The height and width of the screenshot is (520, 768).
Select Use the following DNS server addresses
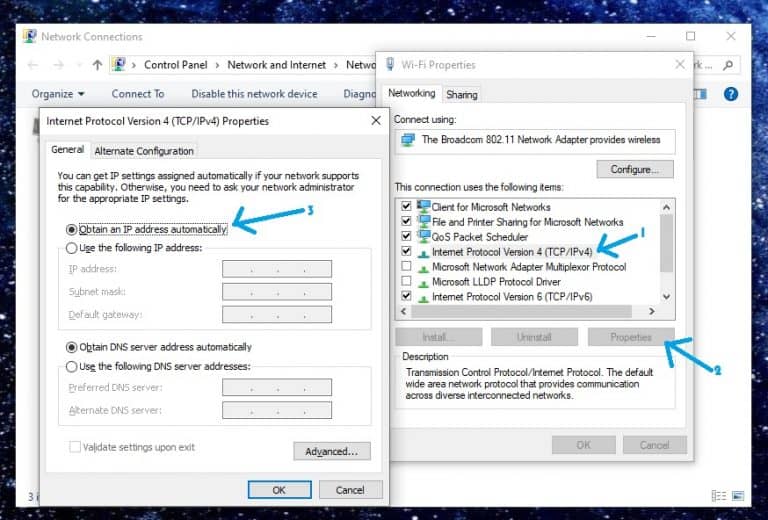point(72,366)
